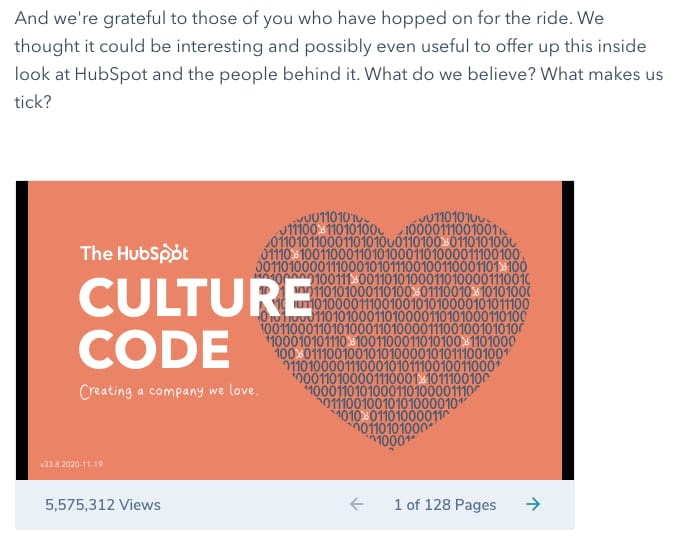Click the paragraph starting "And we're grateful"
This screenshot has width=677, height=542.
[x=338, y=60]
